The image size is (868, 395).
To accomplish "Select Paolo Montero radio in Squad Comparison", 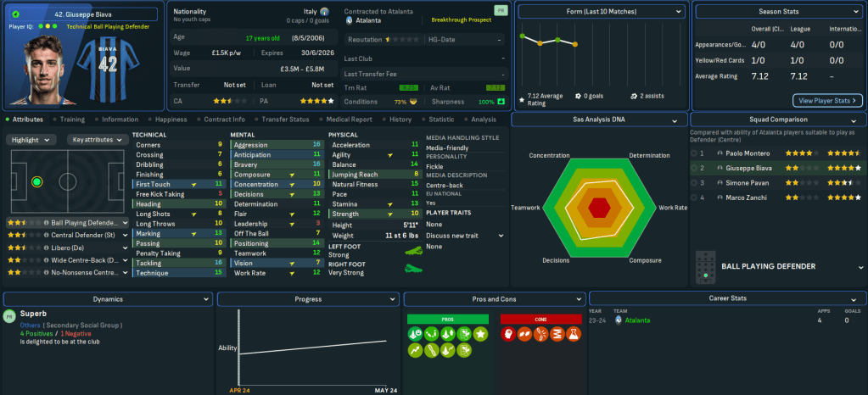I will tap(694, 153).
